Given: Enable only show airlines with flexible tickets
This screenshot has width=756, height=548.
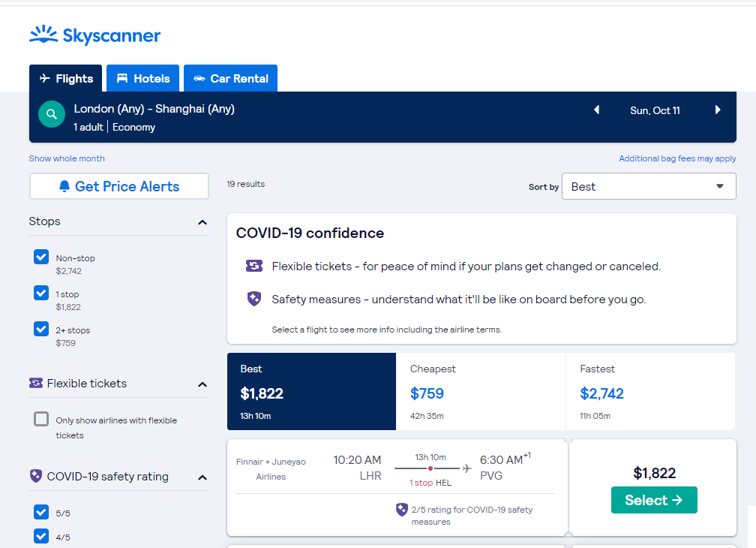Looking at the screenshot, I should pyautogui.click(x=41, y=419).
